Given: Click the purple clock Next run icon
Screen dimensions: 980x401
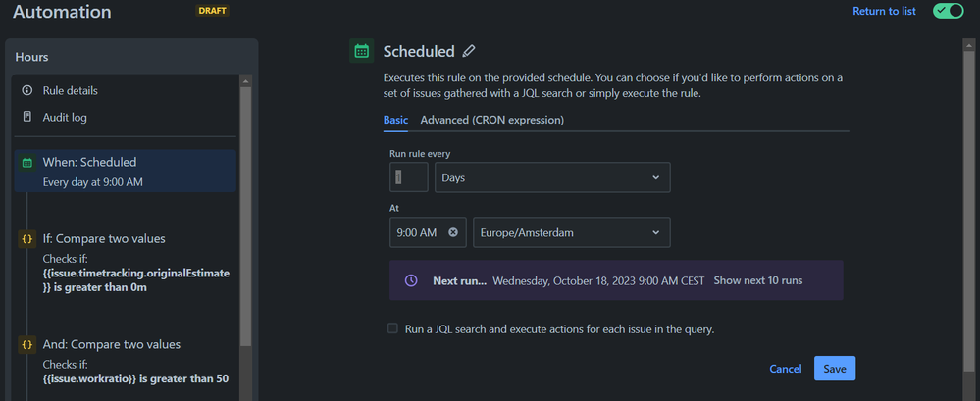Looking at the screenshot, I should coord(413,280).
